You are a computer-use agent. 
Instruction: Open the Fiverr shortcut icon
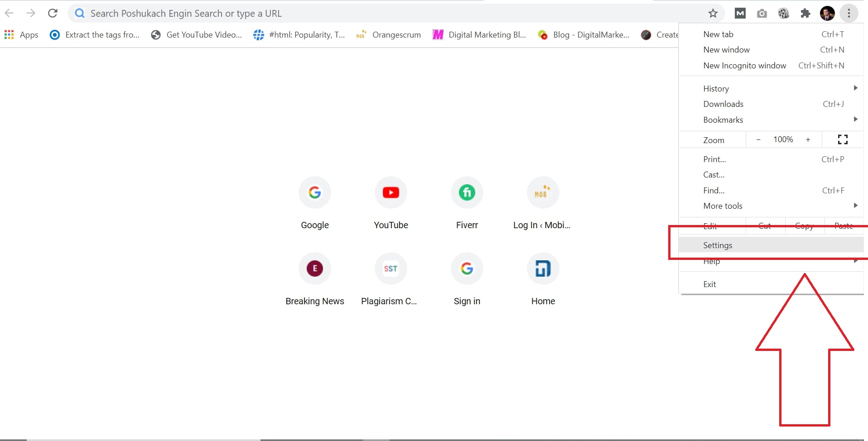[x=467, y=192]
